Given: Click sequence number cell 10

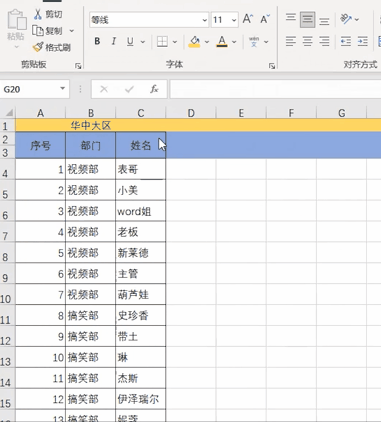Looking at the screenshot, I should click(x=40, y=357).
